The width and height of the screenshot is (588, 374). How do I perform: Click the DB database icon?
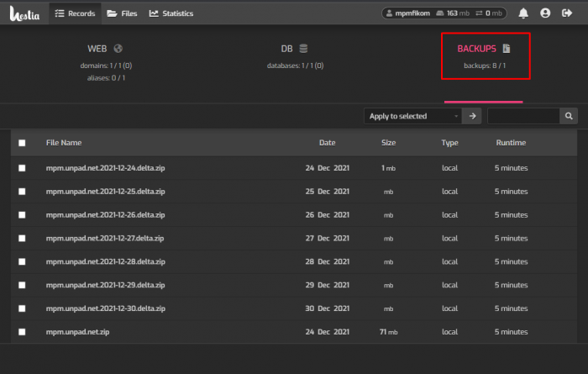[x=303, y=49]
